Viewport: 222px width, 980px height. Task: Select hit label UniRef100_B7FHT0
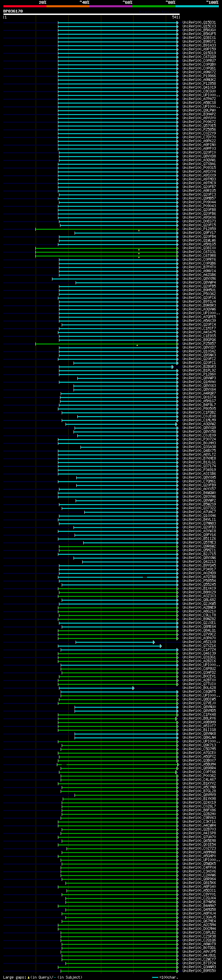pos(199,267)
